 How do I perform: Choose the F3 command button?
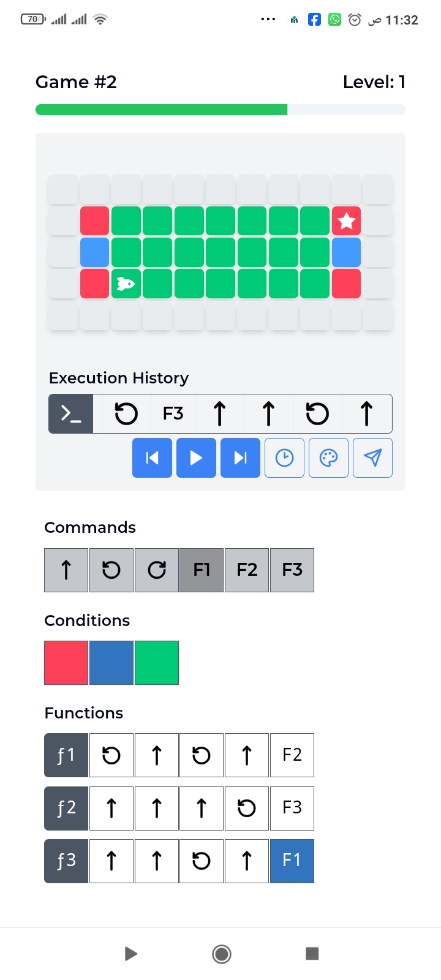coord(292,570)
